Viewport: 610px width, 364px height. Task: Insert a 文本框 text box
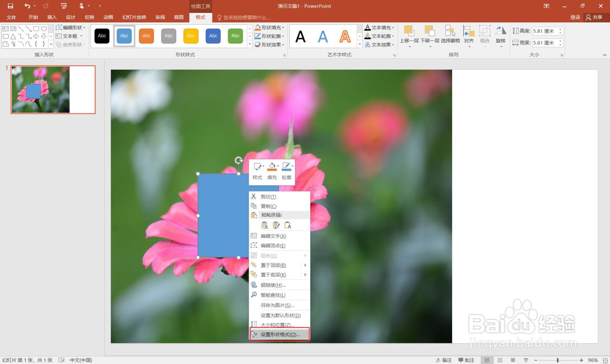[69, 36]
